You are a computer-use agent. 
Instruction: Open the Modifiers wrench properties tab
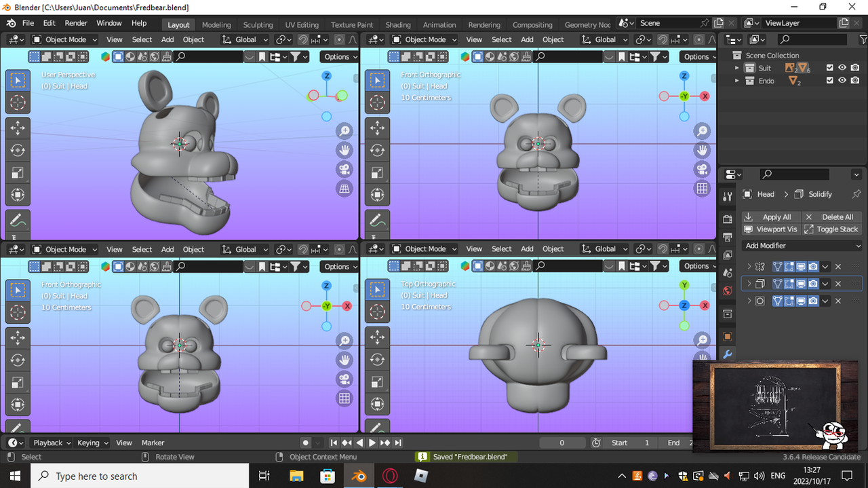coord(728,354)
